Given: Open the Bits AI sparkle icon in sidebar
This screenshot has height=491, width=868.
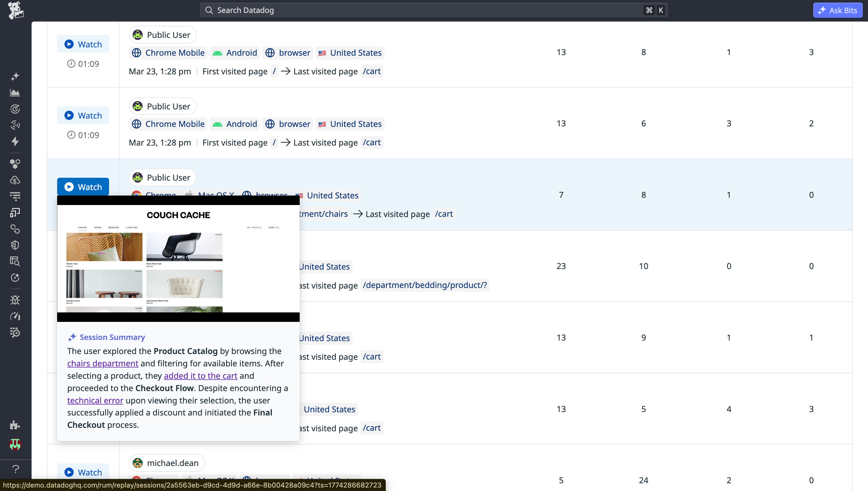Looking at the screenshot, I should (x=15, y=77).
